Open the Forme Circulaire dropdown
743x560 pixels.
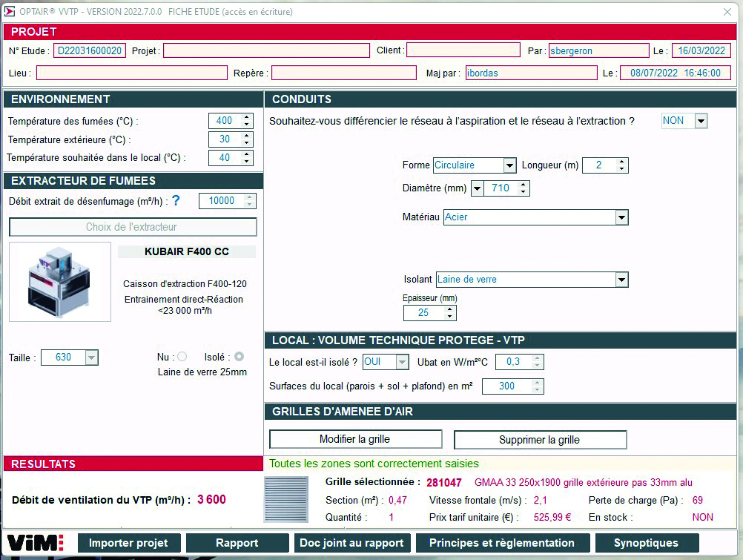509,165
